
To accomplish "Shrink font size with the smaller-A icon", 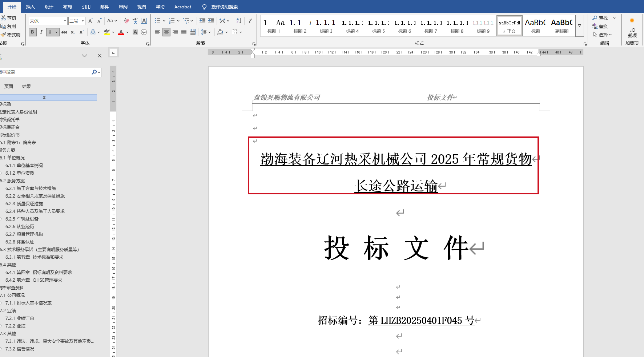I will pyautogui.click(x=99, y=21).
